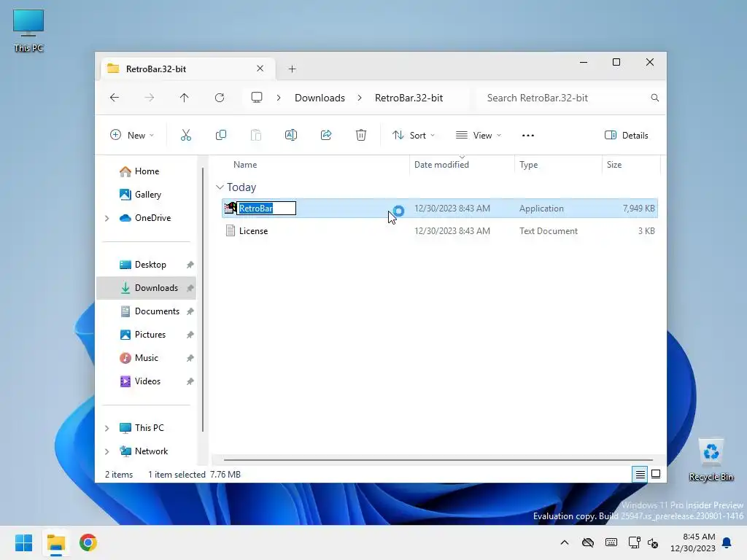This screenshot has width=747, height=560.
Task: Click the Rename icon in toolbar
Action: point(290,135)
